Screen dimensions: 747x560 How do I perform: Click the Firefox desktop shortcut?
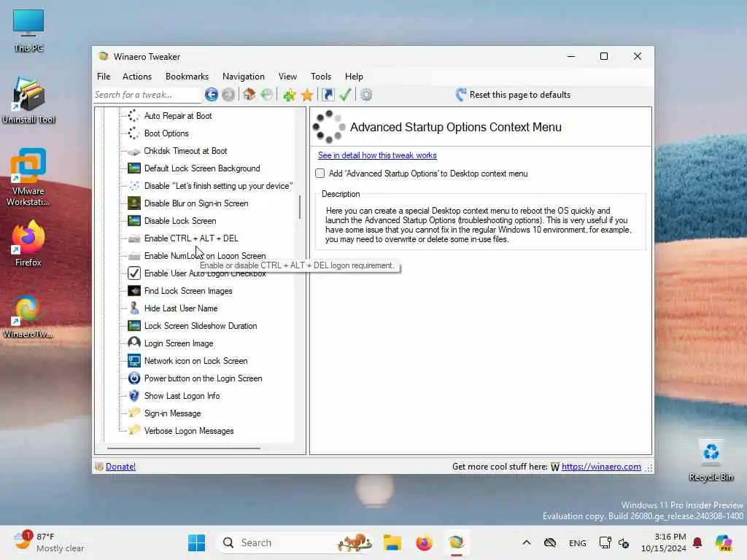click(28, 244)
